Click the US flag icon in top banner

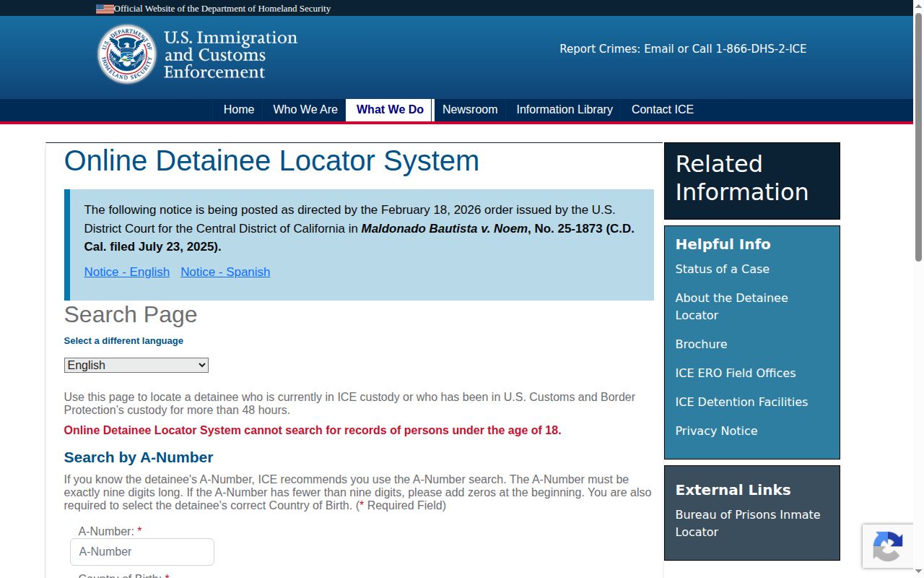pos(105,9)
